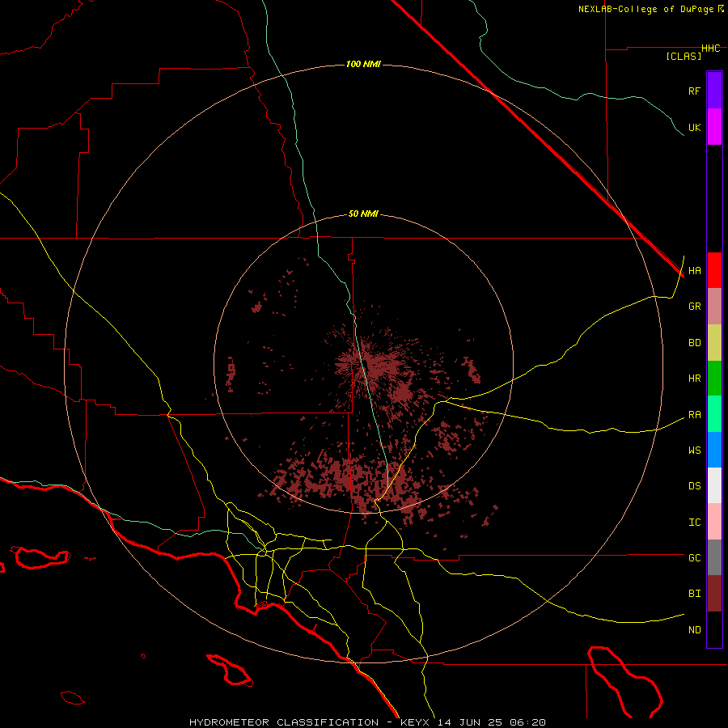Click the UK magenta legend swatch
Viewport: 728px width, 728px height.
coord(714,127)
